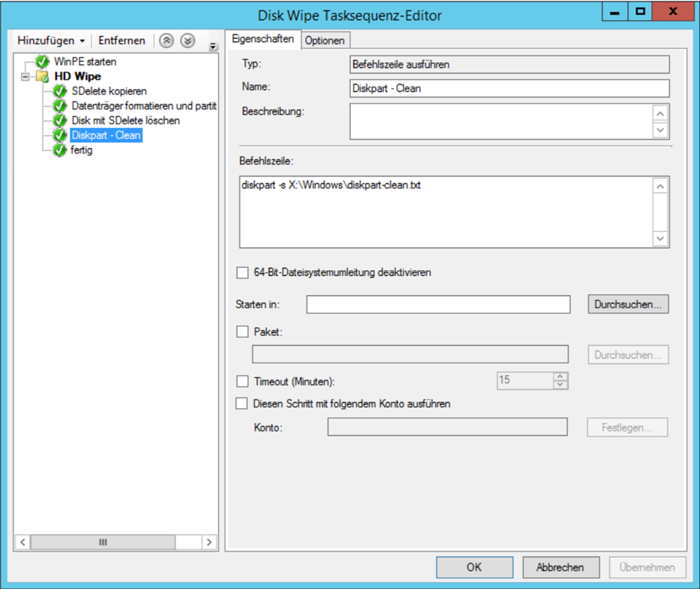This screenshot has height=589, width=700.
Task: Click the green check icon beside SDelete kopieren
Action: 61,91
